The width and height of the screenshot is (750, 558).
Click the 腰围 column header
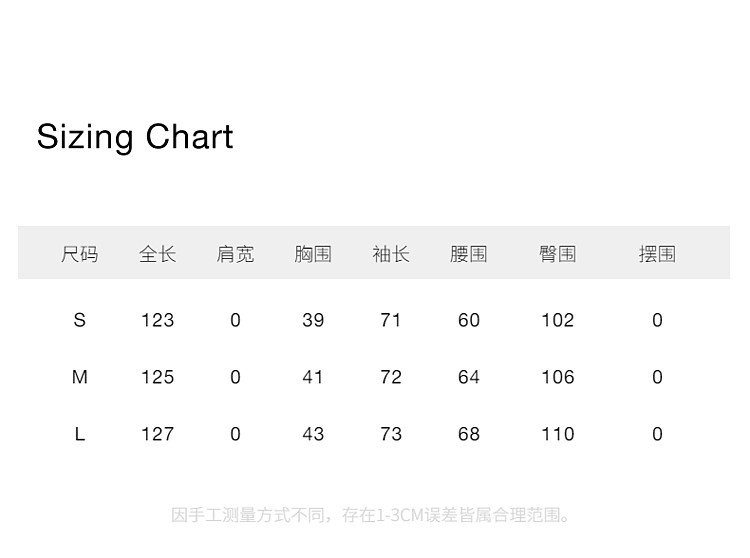click(x=469, y=254)
